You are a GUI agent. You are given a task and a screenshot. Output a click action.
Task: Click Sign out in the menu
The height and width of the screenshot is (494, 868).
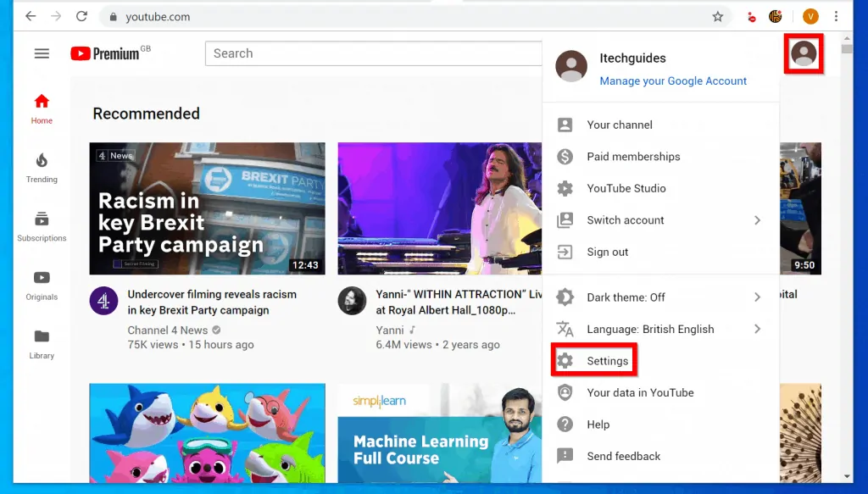click(x=608, y=252)
